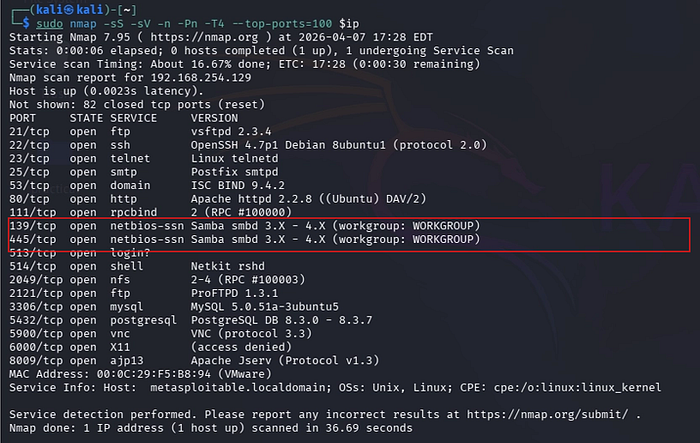Click the 445/tcp netbios-ssn row
Image resolution: width=700 pixels, height=443 pixels.
pos(245,239)
